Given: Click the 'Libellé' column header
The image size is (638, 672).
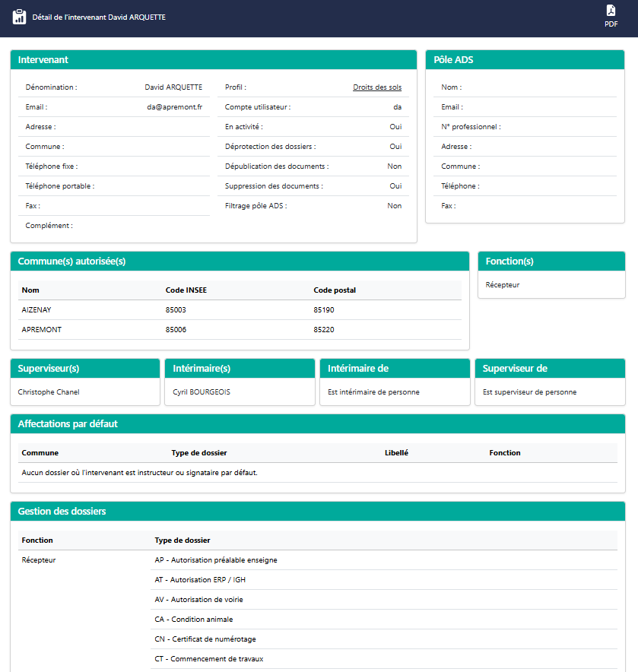Looking at the screenshot, I should click(x=396, y=453).
